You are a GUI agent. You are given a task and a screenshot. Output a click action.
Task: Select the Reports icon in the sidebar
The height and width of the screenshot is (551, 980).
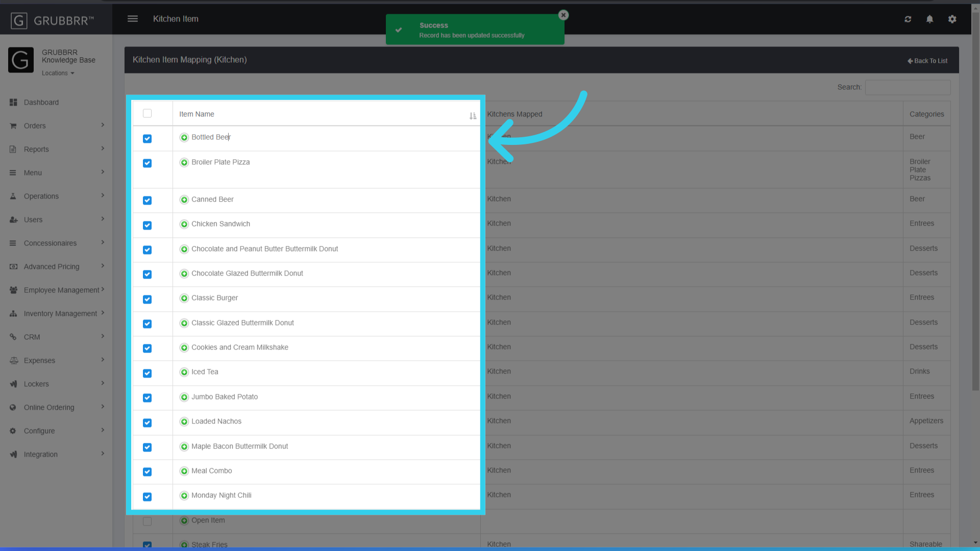(x=14, y=149)
